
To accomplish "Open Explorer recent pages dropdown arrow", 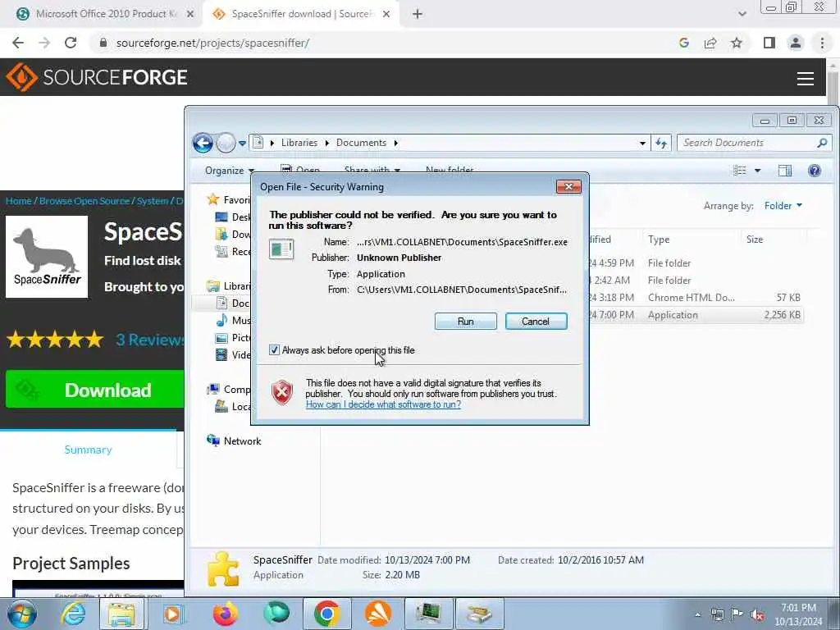I will click(x=242, y=143).
